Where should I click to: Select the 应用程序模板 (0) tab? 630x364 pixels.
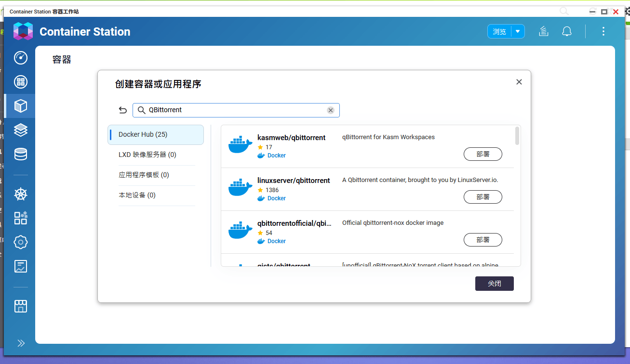(x=156, y=175)
